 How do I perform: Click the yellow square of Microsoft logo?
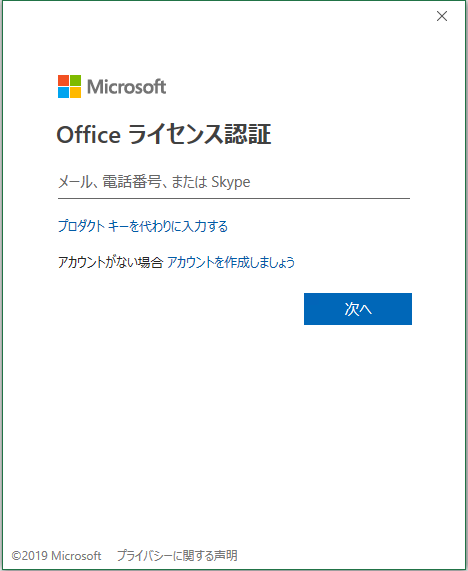tap(75, 92)
